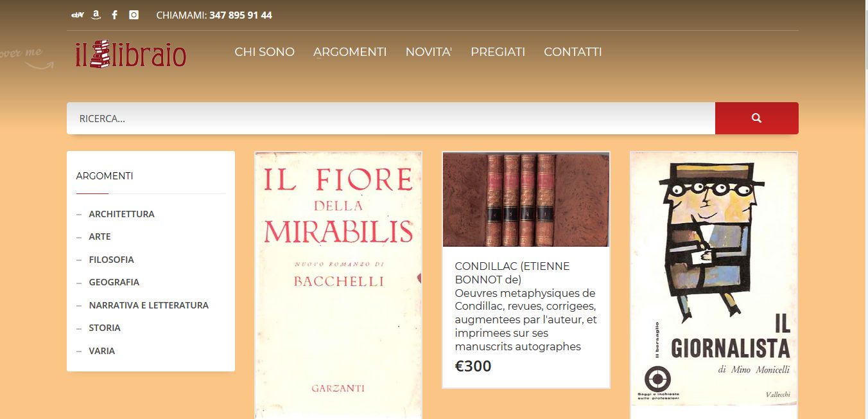The image size is (868, 419).
Task: Browse the FILOSOFIA category
Action: coord(112,260)
